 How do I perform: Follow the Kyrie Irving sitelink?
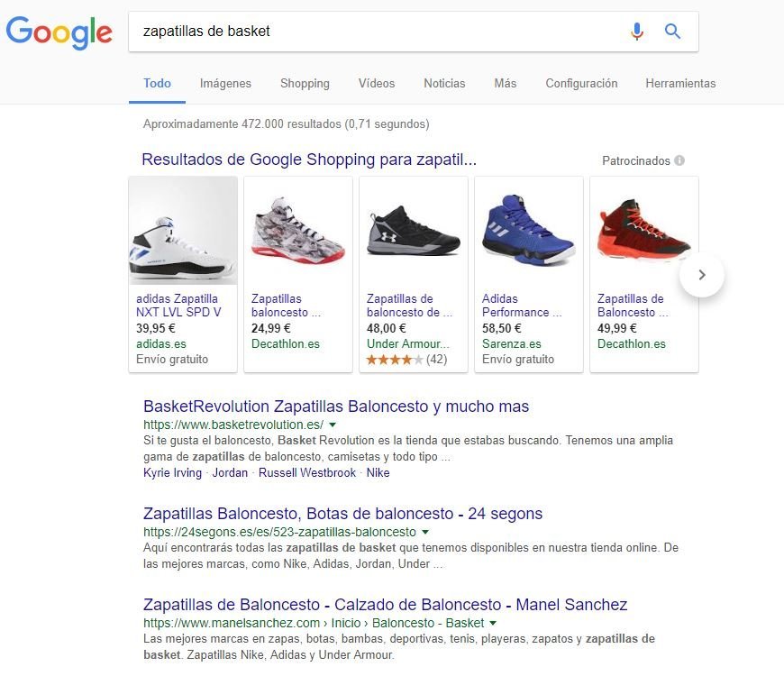coord(172,472)
